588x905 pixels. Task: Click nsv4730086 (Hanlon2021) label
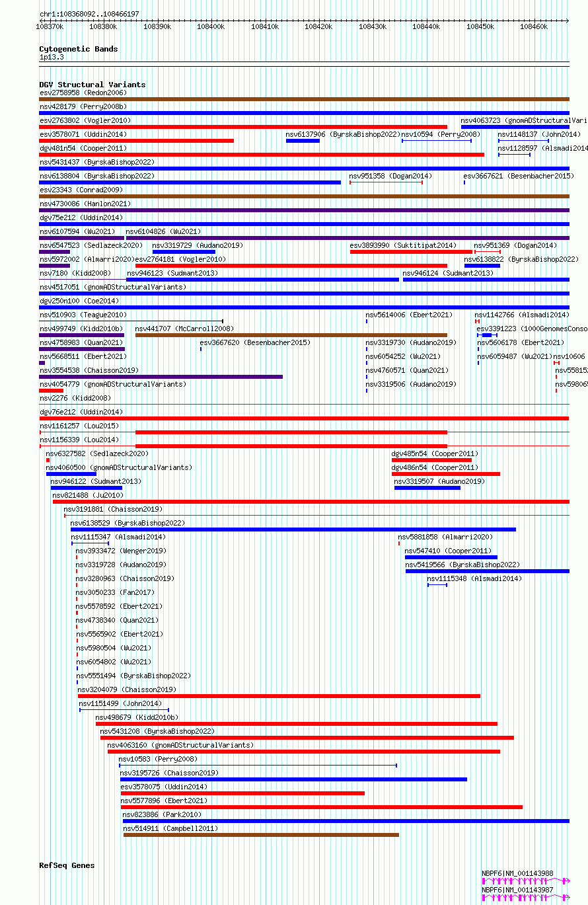pos(85,204)
